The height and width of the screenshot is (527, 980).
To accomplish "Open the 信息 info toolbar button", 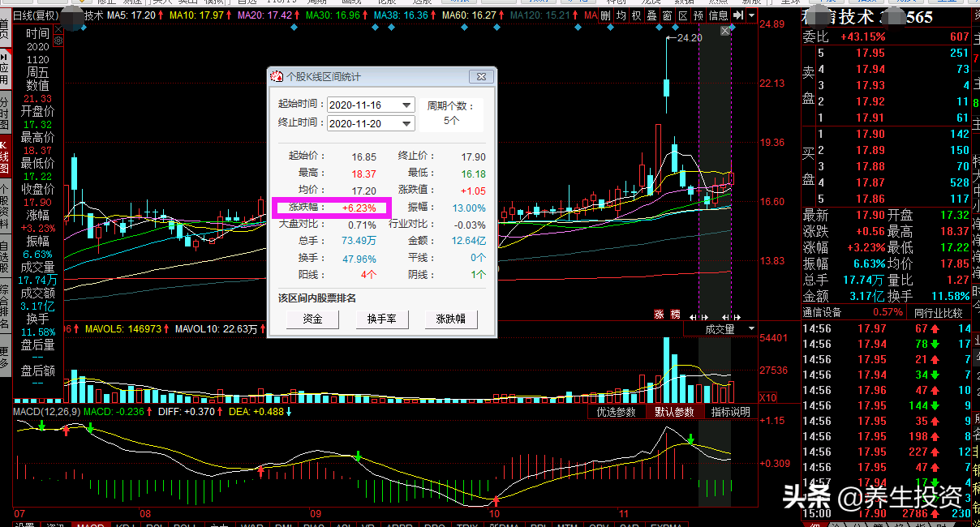I will click(718, 15).
